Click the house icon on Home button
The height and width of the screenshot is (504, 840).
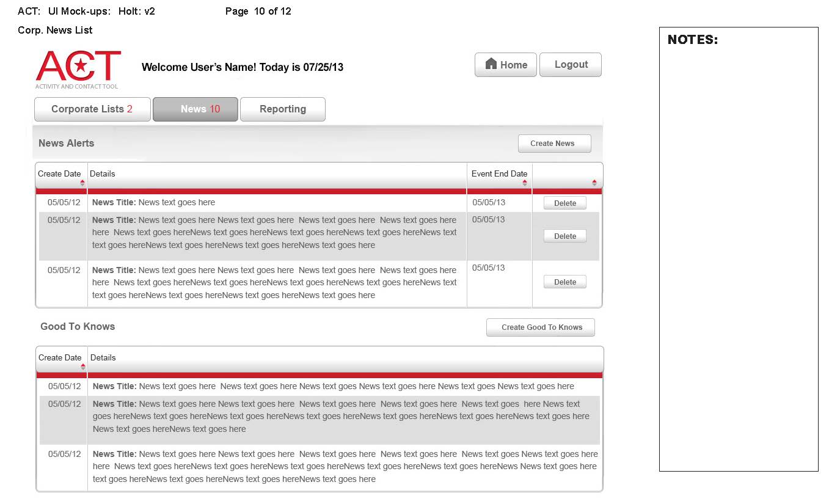(491, 64)
